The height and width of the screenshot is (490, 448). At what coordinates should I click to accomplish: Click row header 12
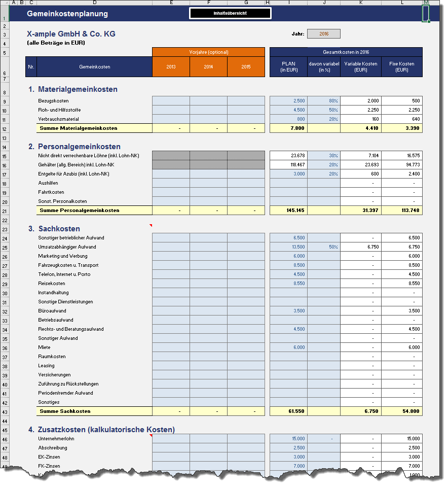pyautogui.click(x=5, y=128)
